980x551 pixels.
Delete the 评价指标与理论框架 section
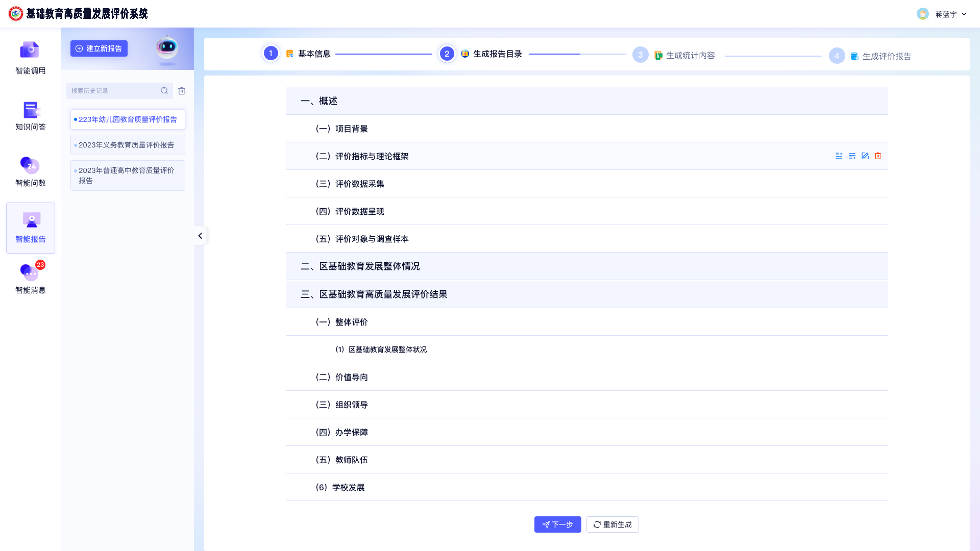[878, 156]
